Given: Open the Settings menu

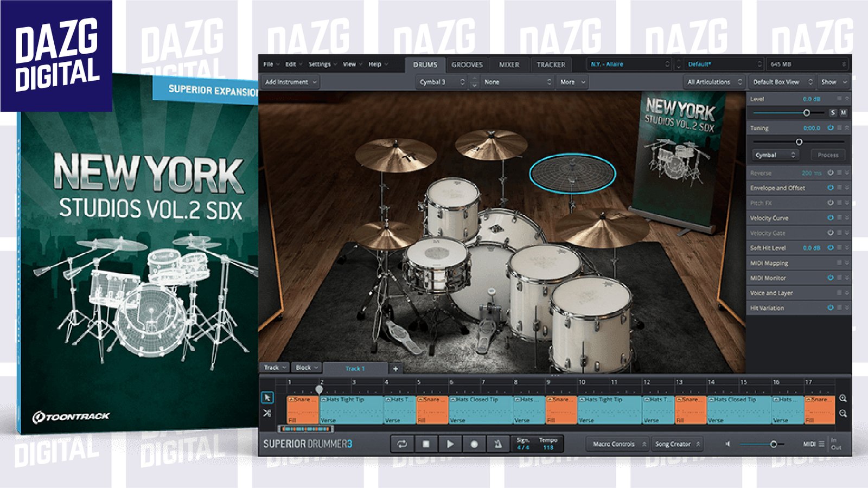Looking at the screenshot, I should coord(322,65).
